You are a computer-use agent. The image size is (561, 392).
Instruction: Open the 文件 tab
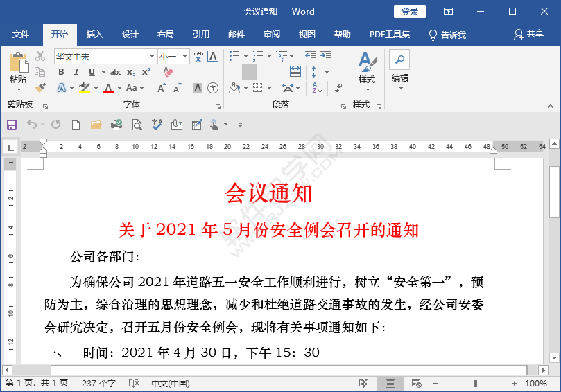coord(20,35)
